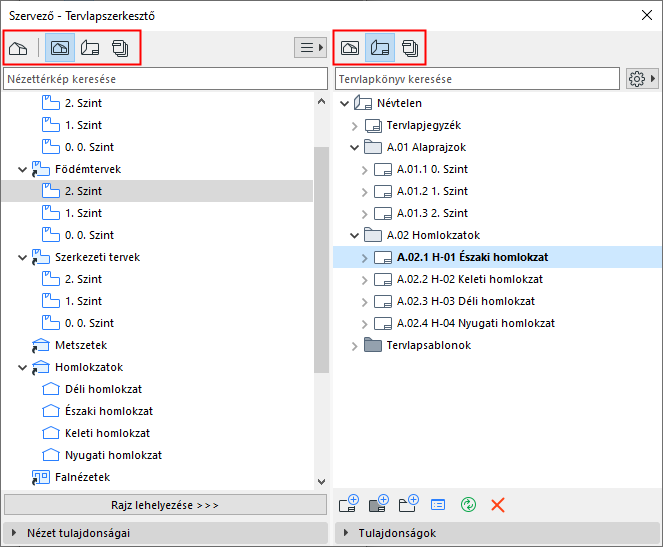This screenshot has width=663, height=547.
Task: Click the A.02.2 layout sheet icon
Action: point(383,279)
